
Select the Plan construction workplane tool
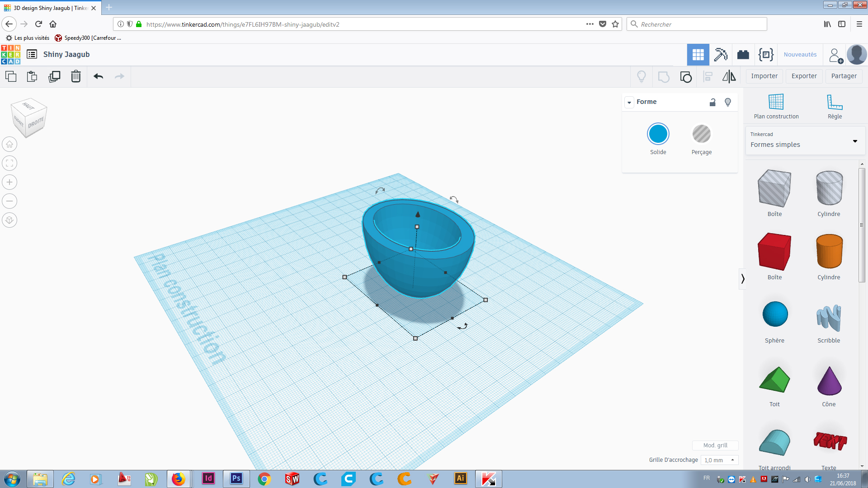point(776,107)
